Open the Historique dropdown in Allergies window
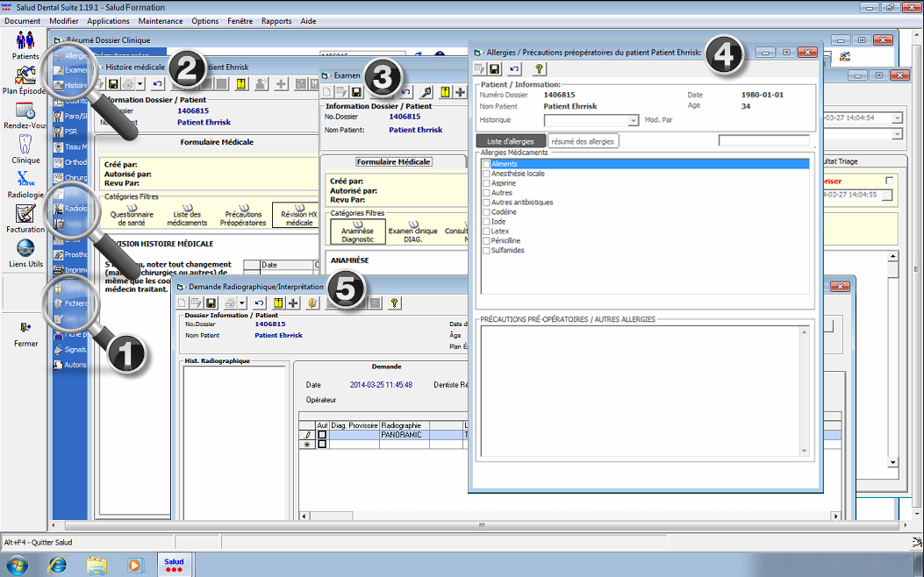Screen dimensions: 924x577 point(633,120)
